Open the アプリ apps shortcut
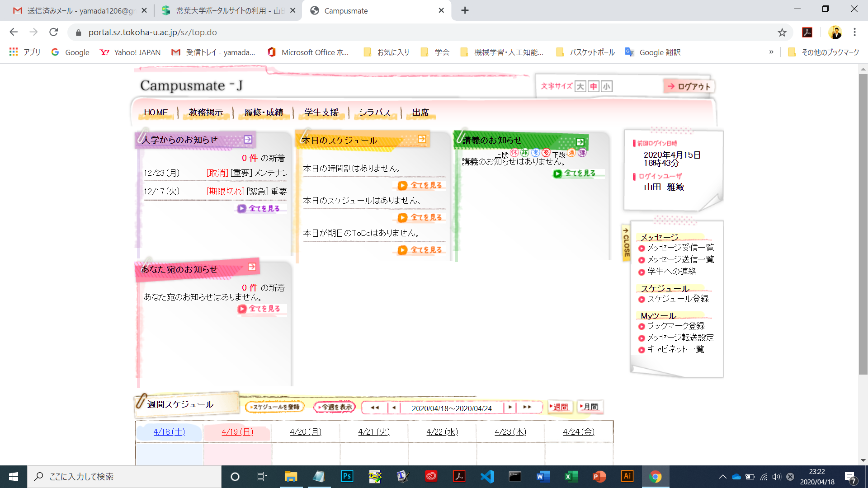 [x=25, y=52]
